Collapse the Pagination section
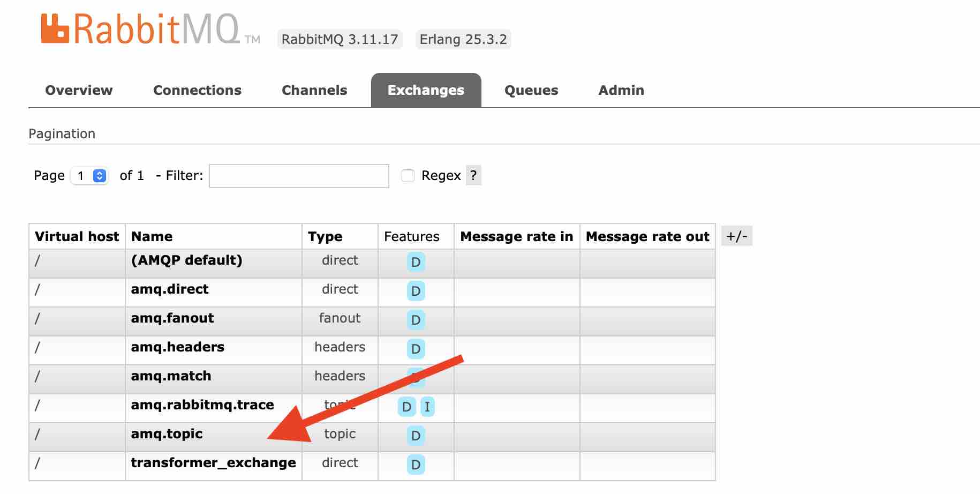 (x=62, y=133)
